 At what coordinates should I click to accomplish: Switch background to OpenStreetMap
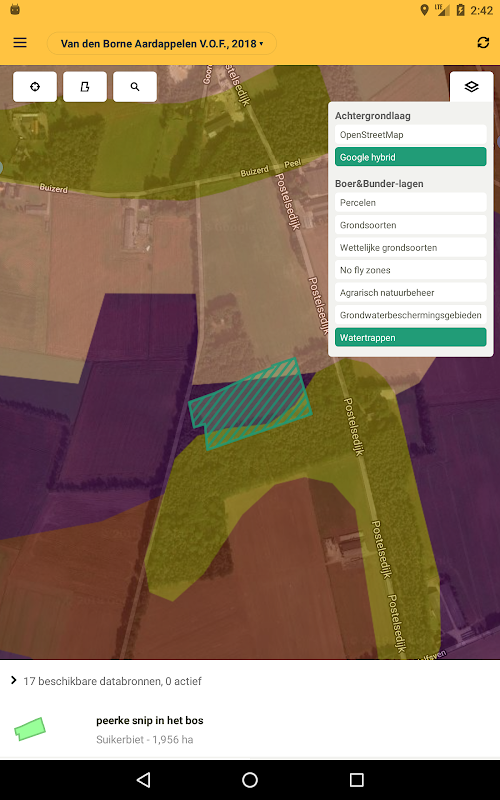pos(411,135)
